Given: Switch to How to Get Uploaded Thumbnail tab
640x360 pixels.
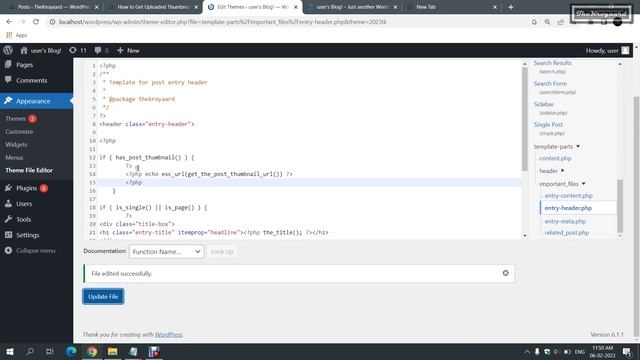Looking at the screenshot, I should coord(152,7).
